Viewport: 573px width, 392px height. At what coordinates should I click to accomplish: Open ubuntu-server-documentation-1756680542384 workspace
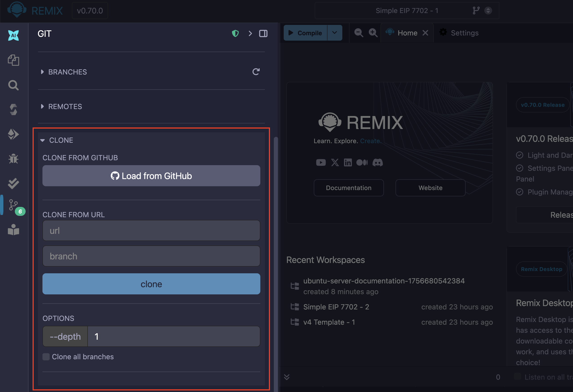pyautogui.click(x=384, y=281)
